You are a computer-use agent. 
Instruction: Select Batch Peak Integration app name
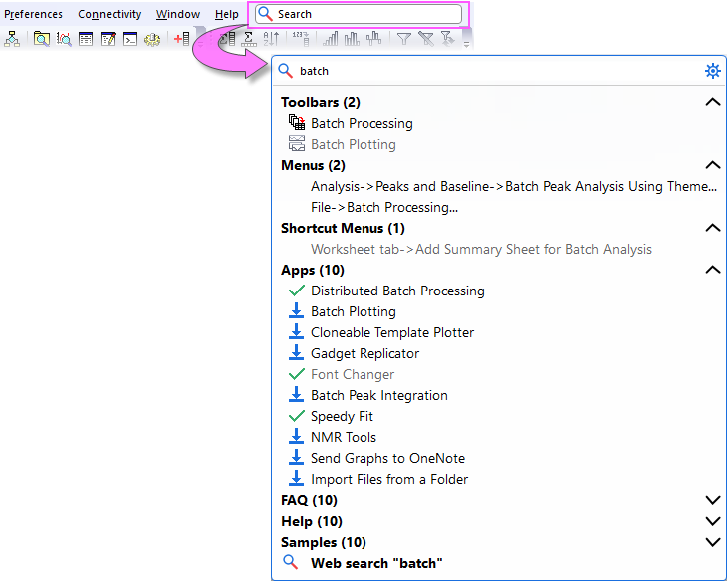(379, 395)
